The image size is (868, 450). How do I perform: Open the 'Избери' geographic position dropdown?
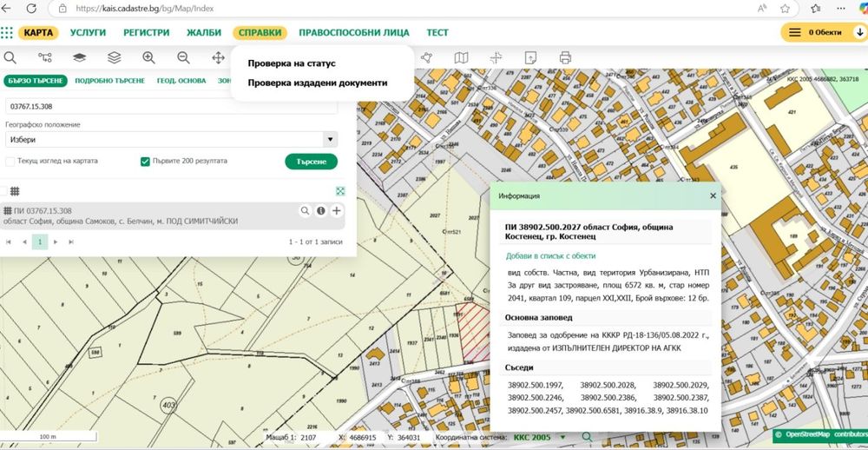point(172,139)
